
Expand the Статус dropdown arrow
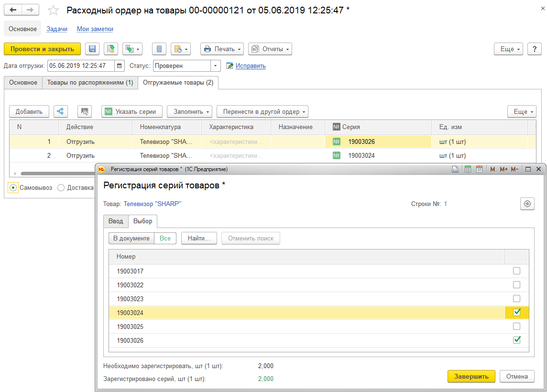(x=215, y=65)
